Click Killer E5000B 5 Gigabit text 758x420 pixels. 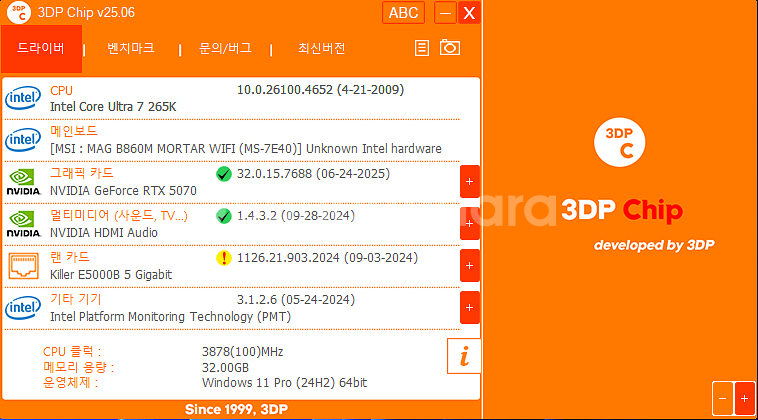(x=111, y=275)
